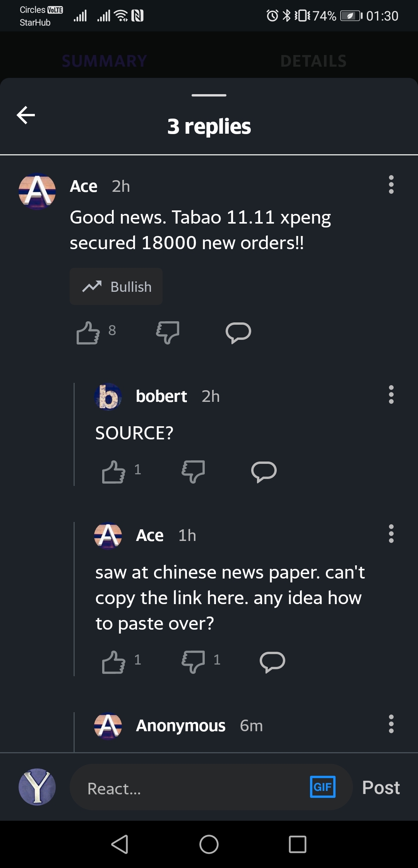This screenshot has height=868, width=418.
Task: Switch to the SUMMARY tab
Action: [x=104, y=61]
